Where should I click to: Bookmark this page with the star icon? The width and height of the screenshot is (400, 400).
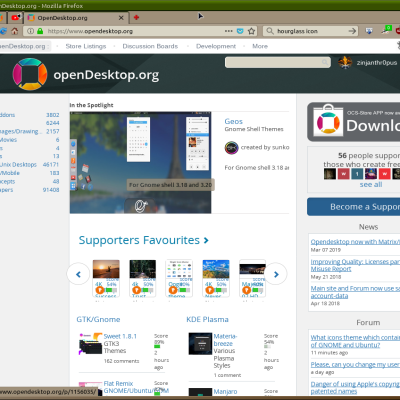252,31
